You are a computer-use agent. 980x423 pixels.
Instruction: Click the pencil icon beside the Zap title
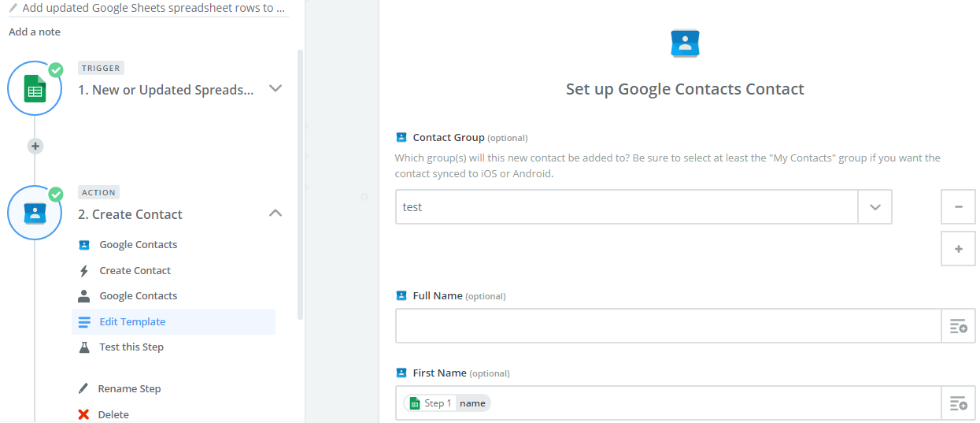click(x=13, y=8)
